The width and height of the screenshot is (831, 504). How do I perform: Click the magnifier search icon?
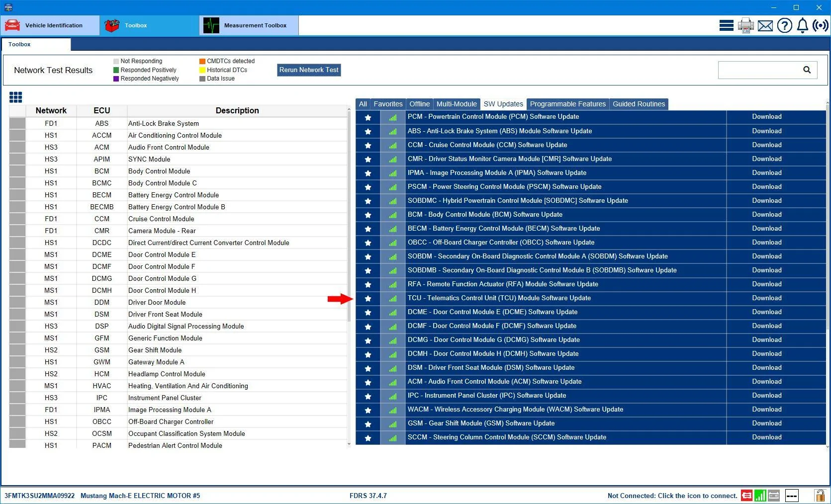click(807, 70)
